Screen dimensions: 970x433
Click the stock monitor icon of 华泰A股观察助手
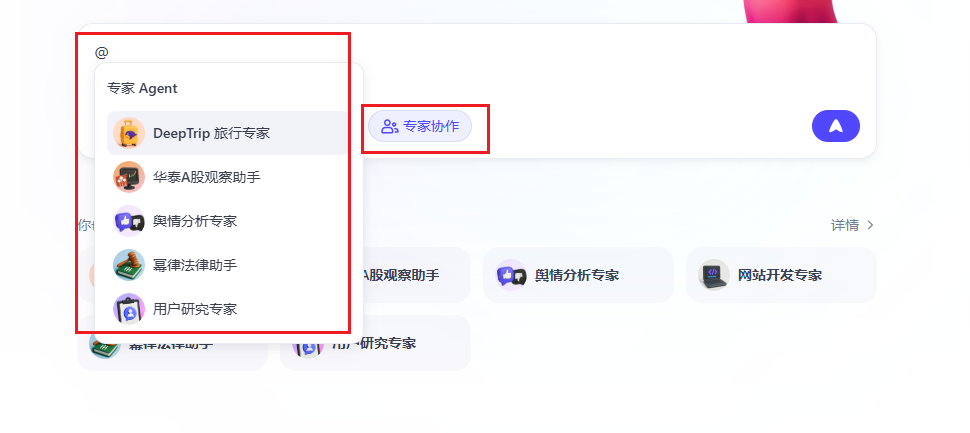point(129,177)
